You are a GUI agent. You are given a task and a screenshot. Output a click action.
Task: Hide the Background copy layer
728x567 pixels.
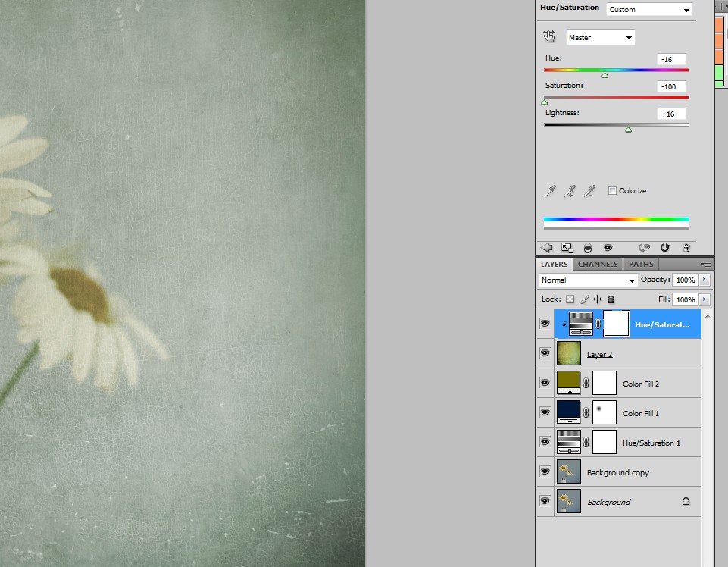pos(545,471)
